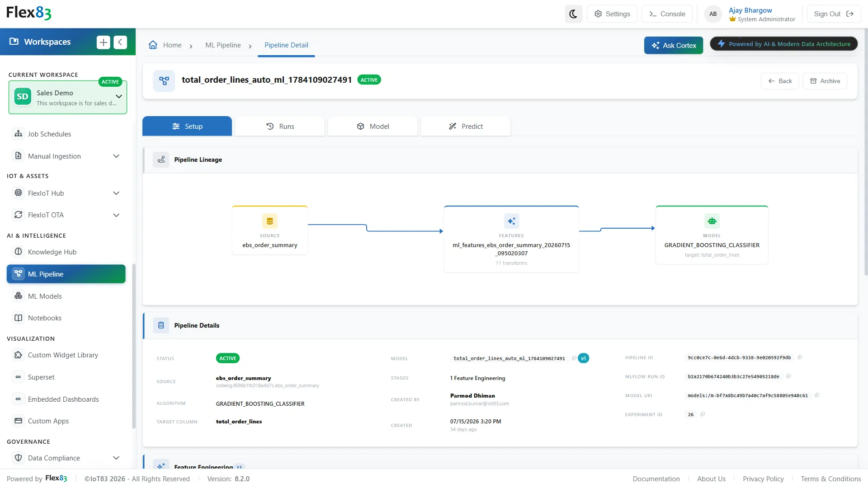The height and width of the screenshot is (488, 868).
Task: Archive this pipeline
Action: pos(825,81)
